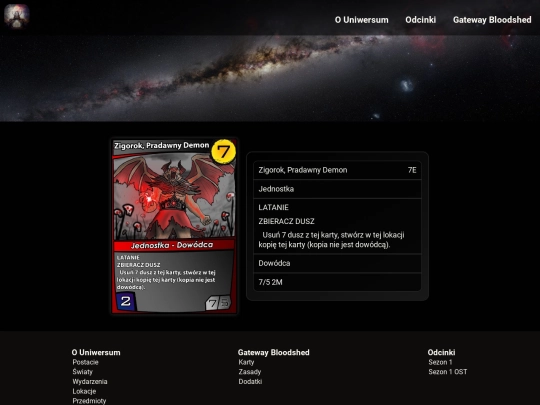Open the Dodatki footer link

250,382
